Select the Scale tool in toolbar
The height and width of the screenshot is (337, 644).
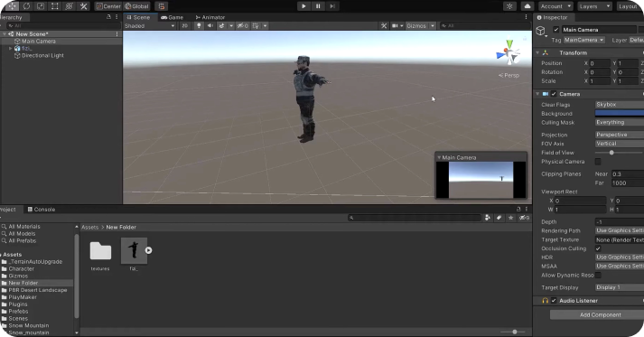point(41,6)
